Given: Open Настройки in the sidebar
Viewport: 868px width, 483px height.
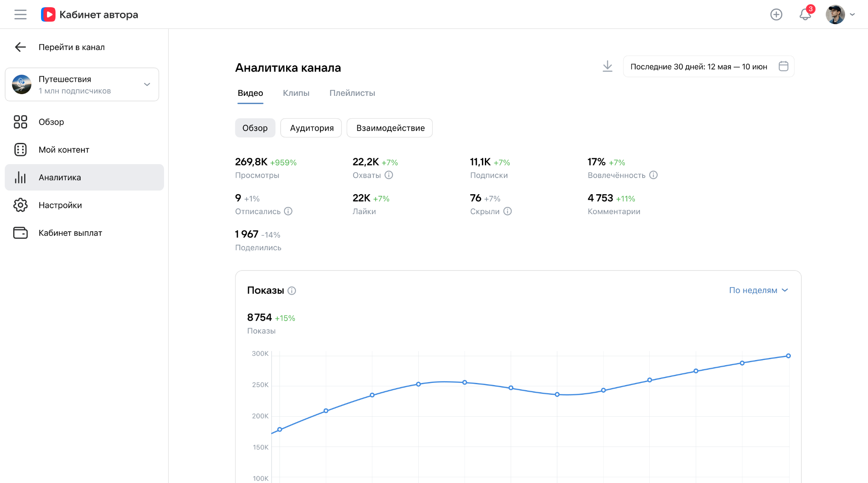Looking at the screenshot, I should (x=84, y=205).
